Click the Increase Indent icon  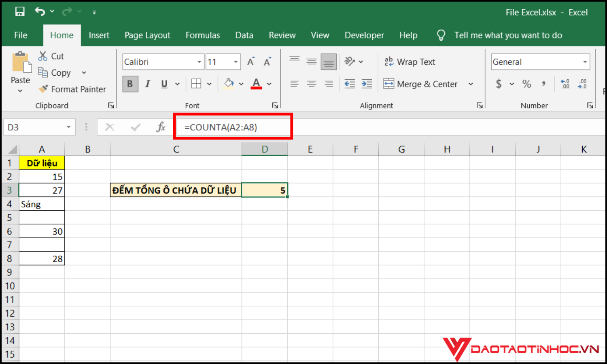[x=367, y=84]
